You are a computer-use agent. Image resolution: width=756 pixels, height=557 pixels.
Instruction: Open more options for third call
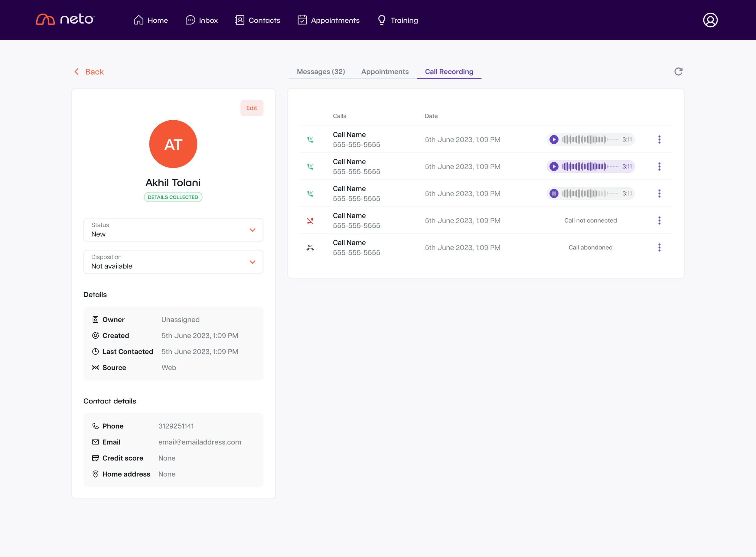click(659, 194)
